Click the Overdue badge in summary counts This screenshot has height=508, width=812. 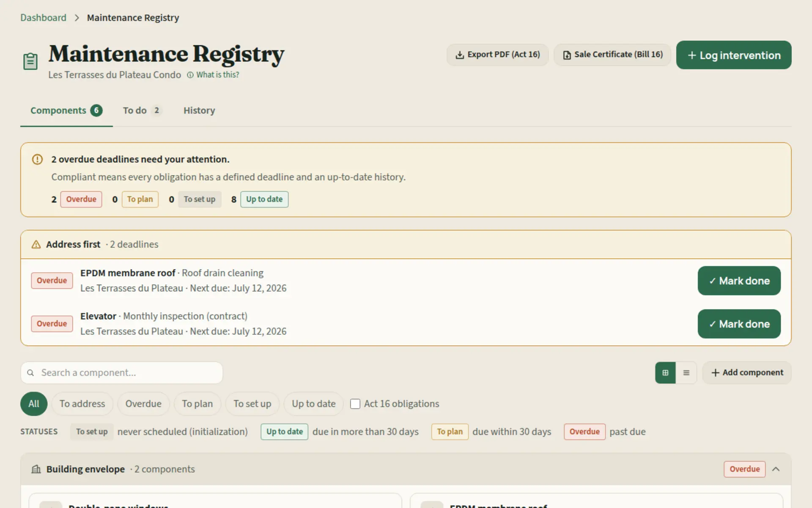coord(81,199)
